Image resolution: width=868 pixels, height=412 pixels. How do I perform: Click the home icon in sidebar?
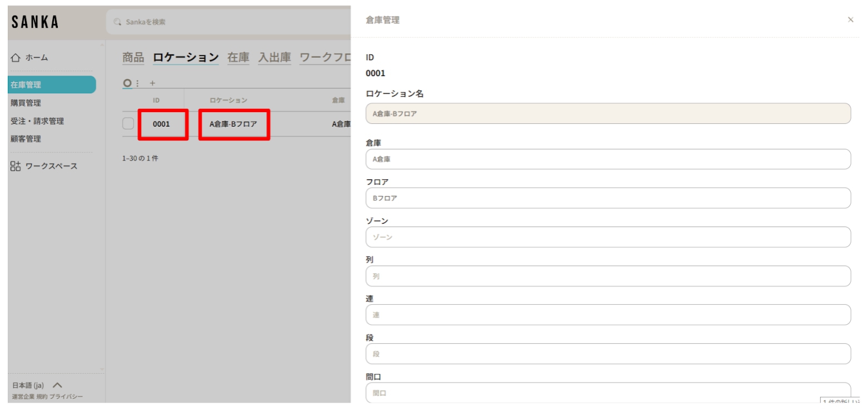point(16,57)
